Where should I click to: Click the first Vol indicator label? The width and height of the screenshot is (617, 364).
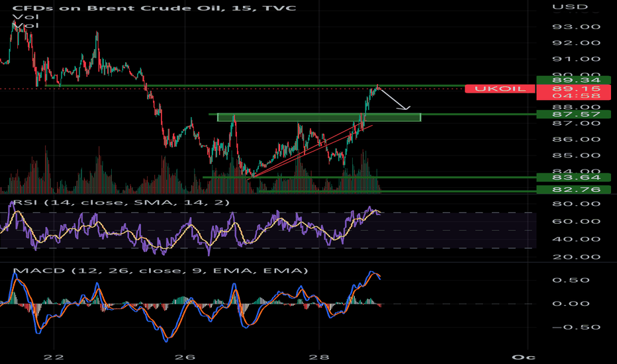pyautogui.click(x=26, y=17)
